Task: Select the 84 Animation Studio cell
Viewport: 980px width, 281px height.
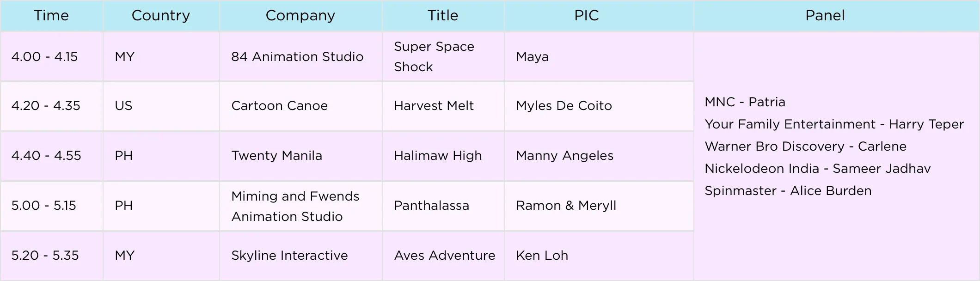Action: click(297, 57)
